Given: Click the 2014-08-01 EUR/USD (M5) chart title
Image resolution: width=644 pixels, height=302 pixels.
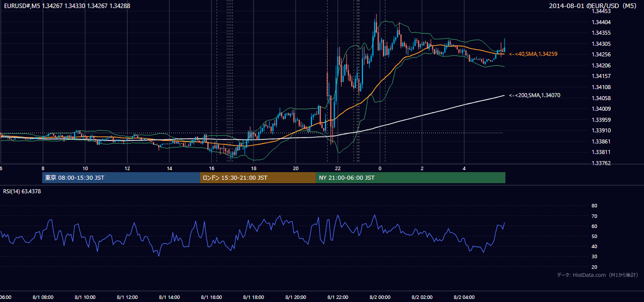Looking at the screenshot, I should [593, 6].
